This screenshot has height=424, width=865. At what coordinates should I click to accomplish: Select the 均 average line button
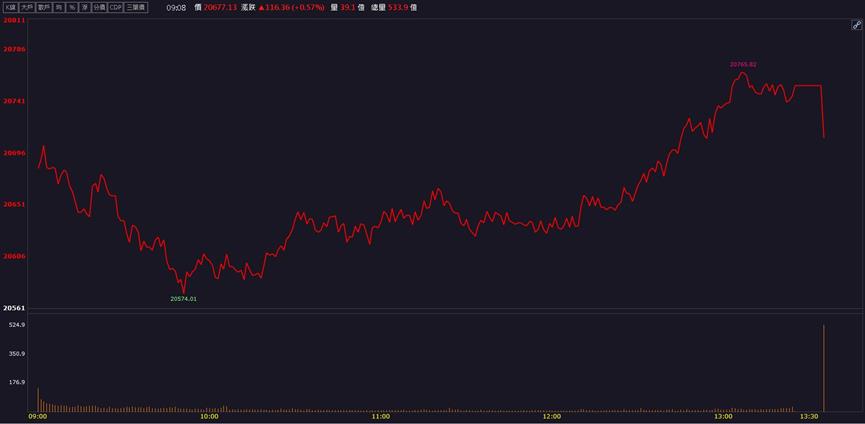tap(58, 8)
